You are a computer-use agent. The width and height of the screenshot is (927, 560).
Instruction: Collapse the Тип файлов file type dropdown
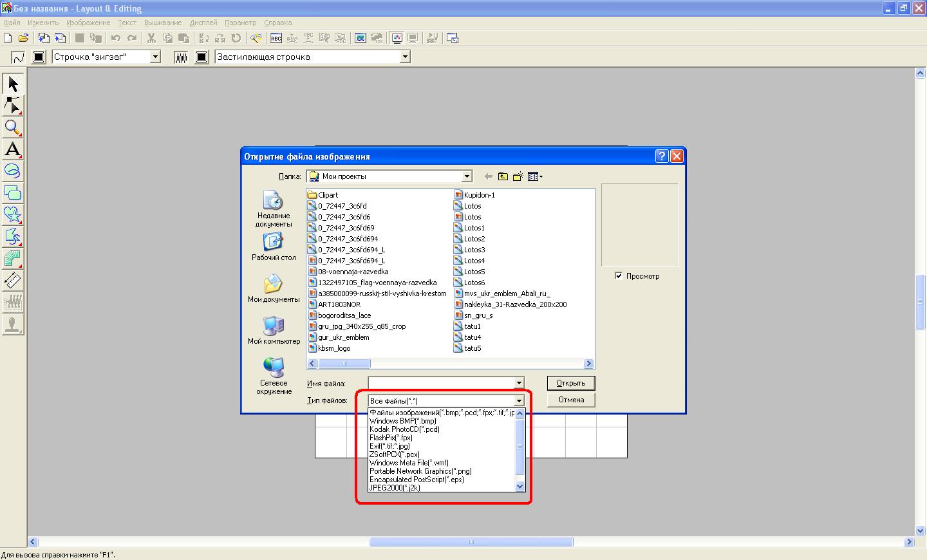point(518,401)
